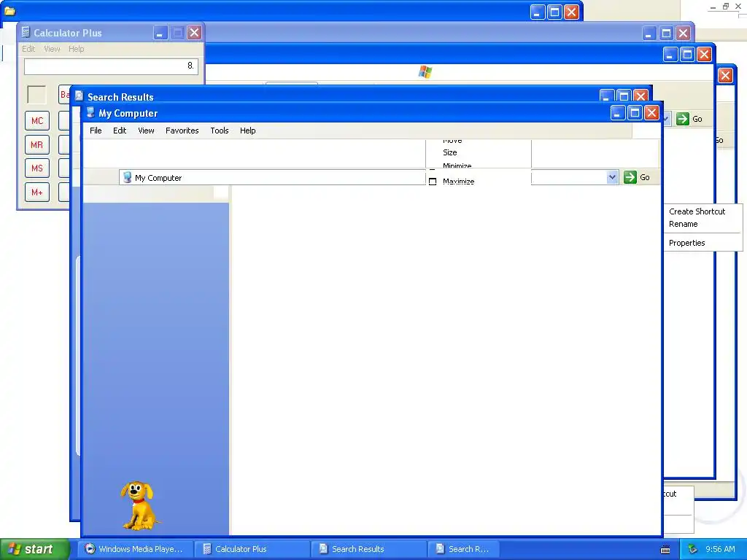
Task: Open the Favorites menu in My Computer
Action: coord(182,131)
